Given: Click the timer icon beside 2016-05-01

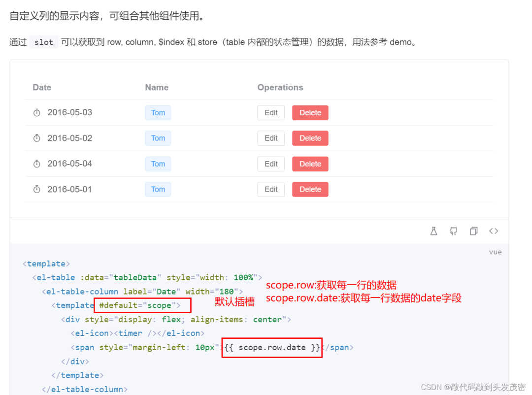Looking at the screenshot, I should pyautogui.click(x=36, y=189).
